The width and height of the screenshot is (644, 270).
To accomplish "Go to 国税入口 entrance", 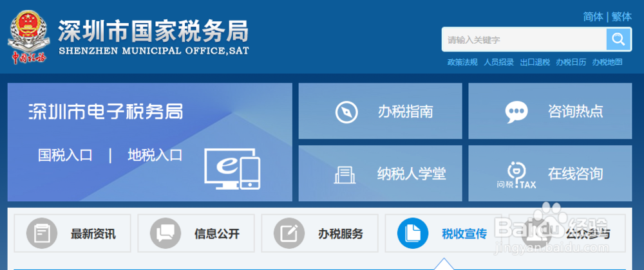I will [65, 156].
